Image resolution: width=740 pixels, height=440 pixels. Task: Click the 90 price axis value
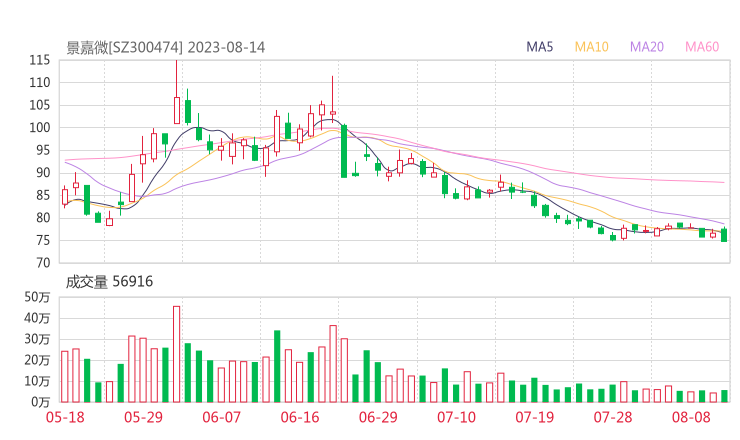(43, 173)
